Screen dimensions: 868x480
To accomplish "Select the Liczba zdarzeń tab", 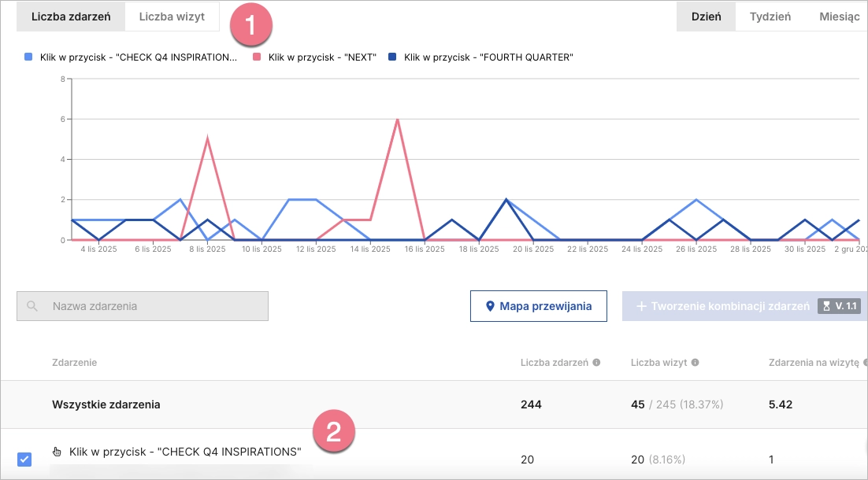I will [70, 16].
